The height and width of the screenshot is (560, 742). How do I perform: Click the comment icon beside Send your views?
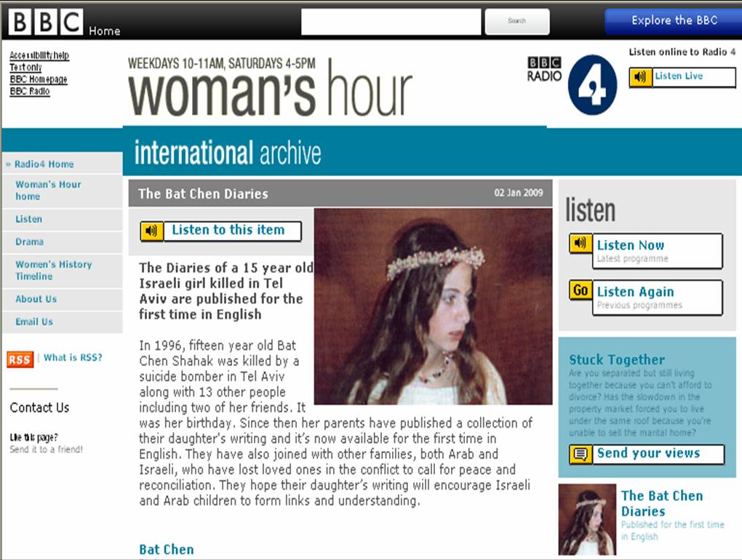581,455
